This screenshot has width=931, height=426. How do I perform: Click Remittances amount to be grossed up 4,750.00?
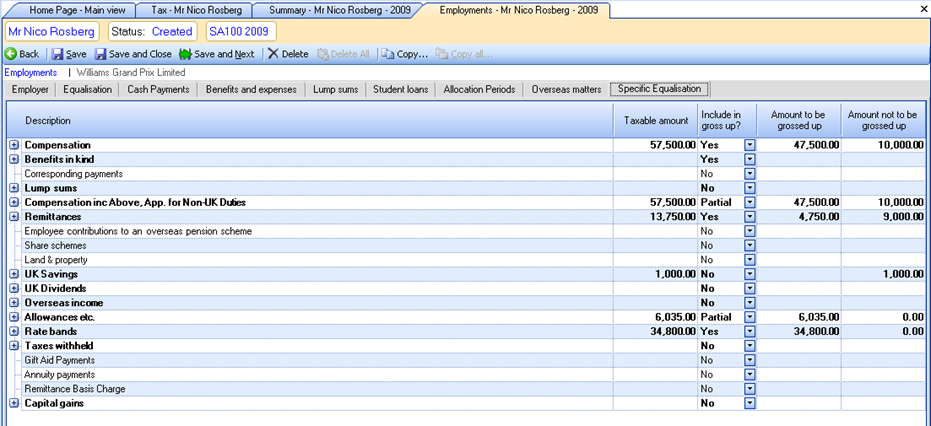coord(820,217)
